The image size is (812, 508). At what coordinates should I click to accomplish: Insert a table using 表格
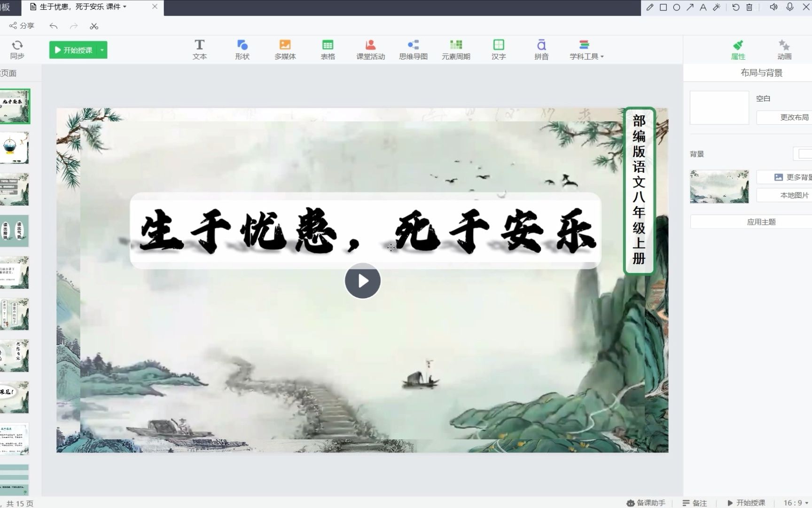(328, 49)
